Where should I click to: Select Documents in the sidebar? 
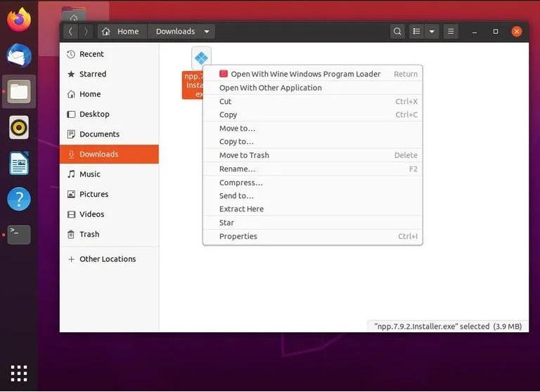99,134
